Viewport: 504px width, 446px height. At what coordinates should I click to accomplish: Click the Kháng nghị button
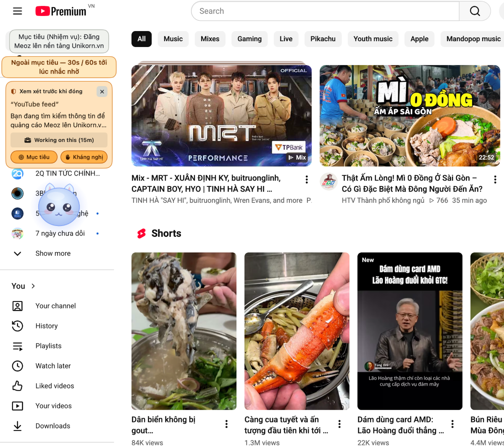[84, 157]
